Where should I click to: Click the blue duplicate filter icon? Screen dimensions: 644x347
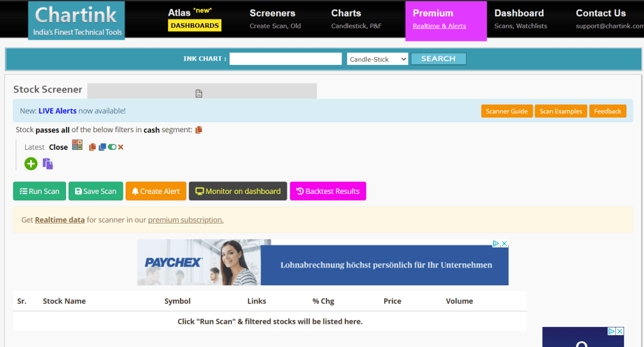click(x=102, y=147)
